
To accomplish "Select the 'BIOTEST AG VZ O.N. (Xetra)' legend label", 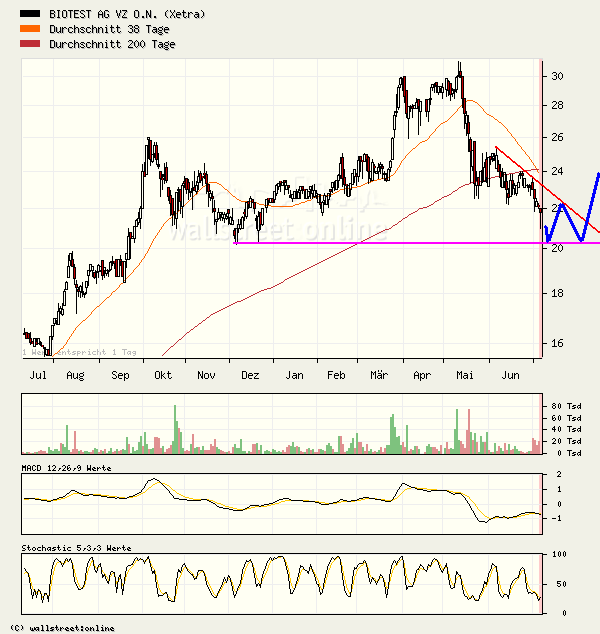I will [127, 15].
